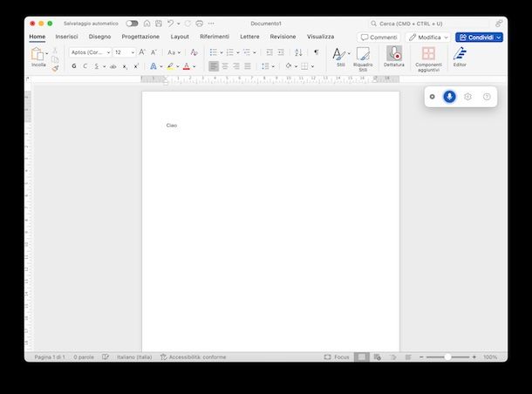Click the Home icon in title bar

click(x=147, y=24)
